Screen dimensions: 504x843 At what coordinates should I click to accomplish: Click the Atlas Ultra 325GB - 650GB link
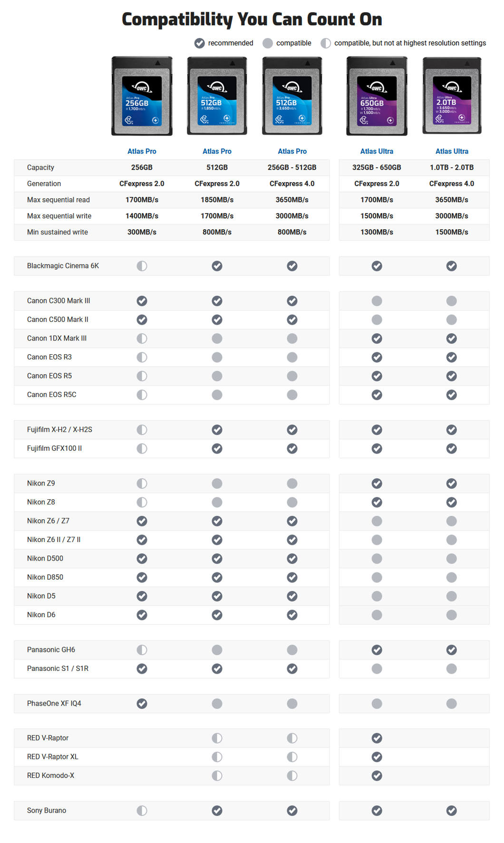377,151
